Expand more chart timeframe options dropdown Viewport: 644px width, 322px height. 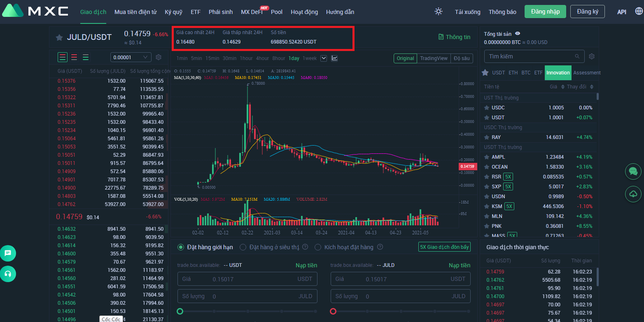point(324,58)
